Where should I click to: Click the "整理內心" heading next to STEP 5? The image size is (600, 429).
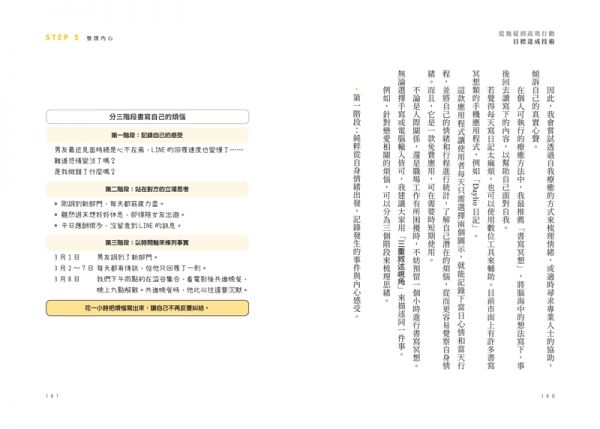(x=99, y=38)
